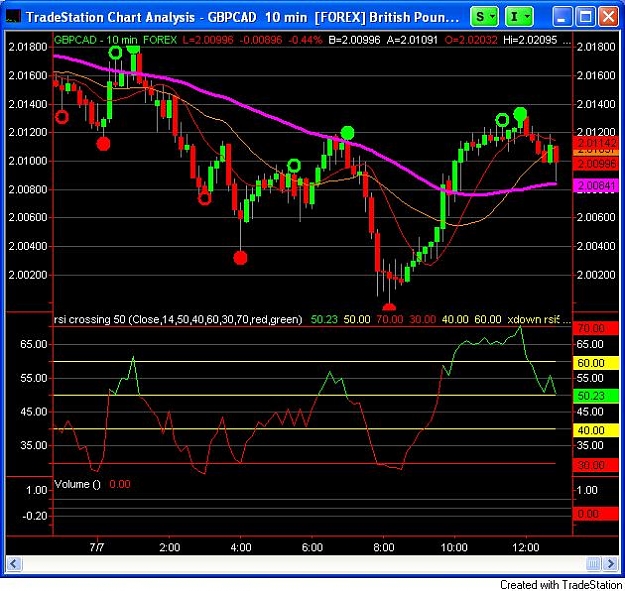Click the red 70.00 RSI level tag
The image size is (625, 591).
[596, 328]
